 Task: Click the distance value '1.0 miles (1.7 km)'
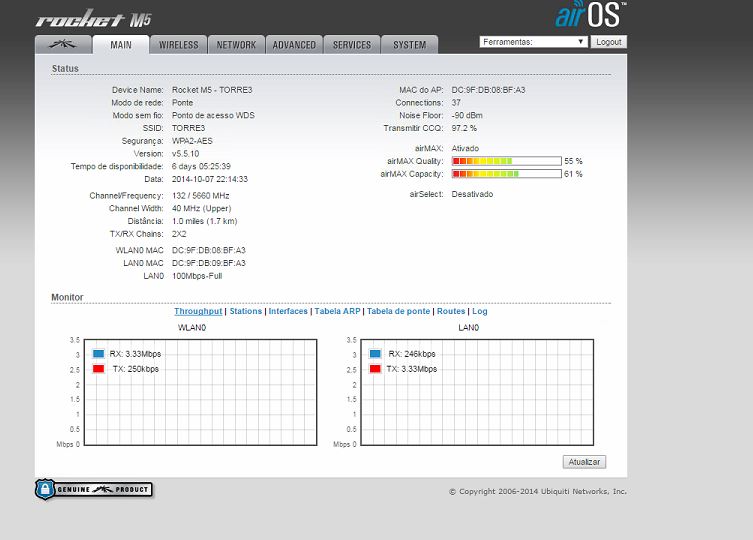click(x=205, y=221)
